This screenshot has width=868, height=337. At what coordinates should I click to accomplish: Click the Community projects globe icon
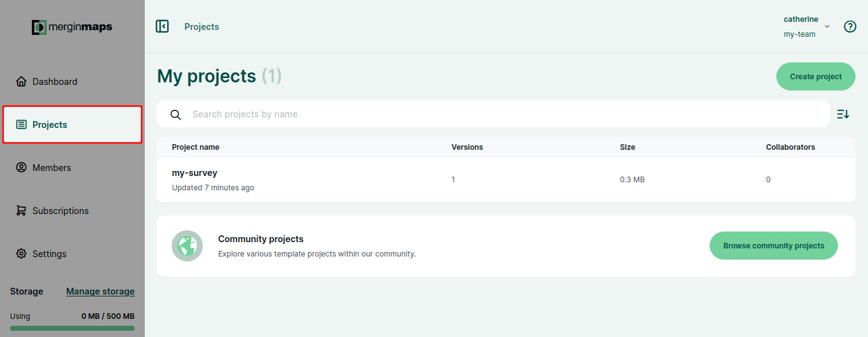(187, 246)
